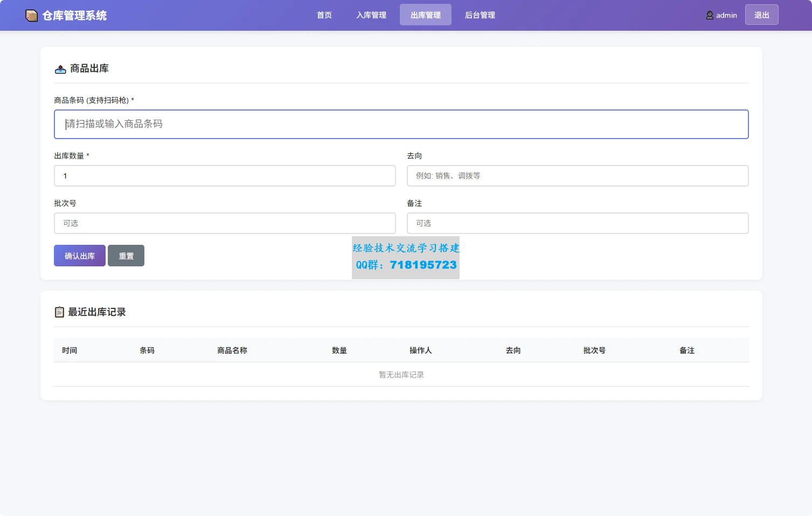Screen dimensions: 812x516
Task: Click the 商品出库 outbox icon
Action: click(x=60, y=69)
